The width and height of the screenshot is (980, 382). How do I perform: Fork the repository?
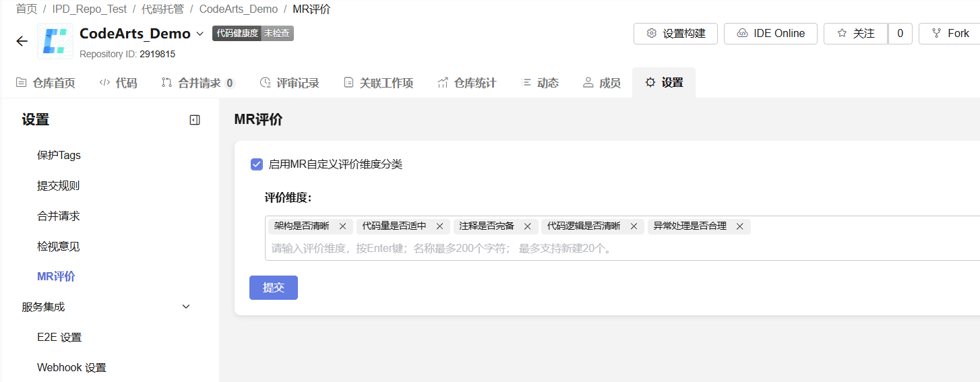pyautogui.click(x=949, y=34)
